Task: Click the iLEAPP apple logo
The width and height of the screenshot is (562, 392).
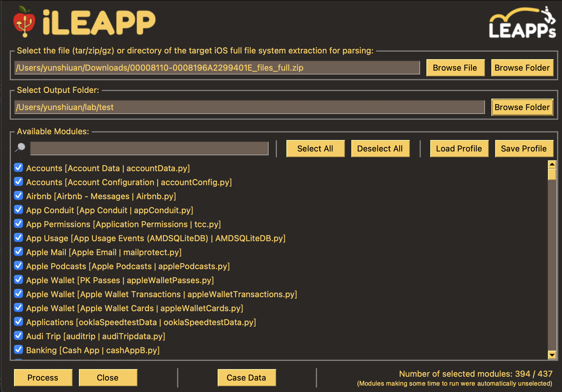Action: click(24, 21)
